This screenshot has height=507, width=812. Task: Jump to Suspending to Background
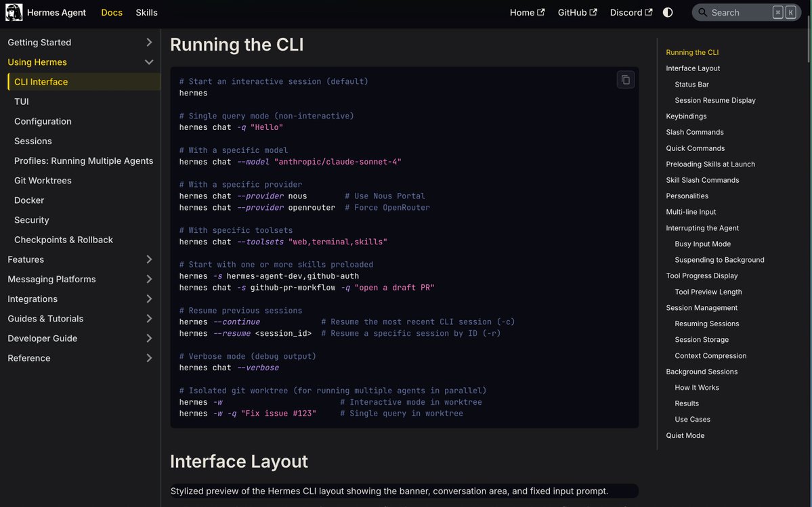click(719, 260)
